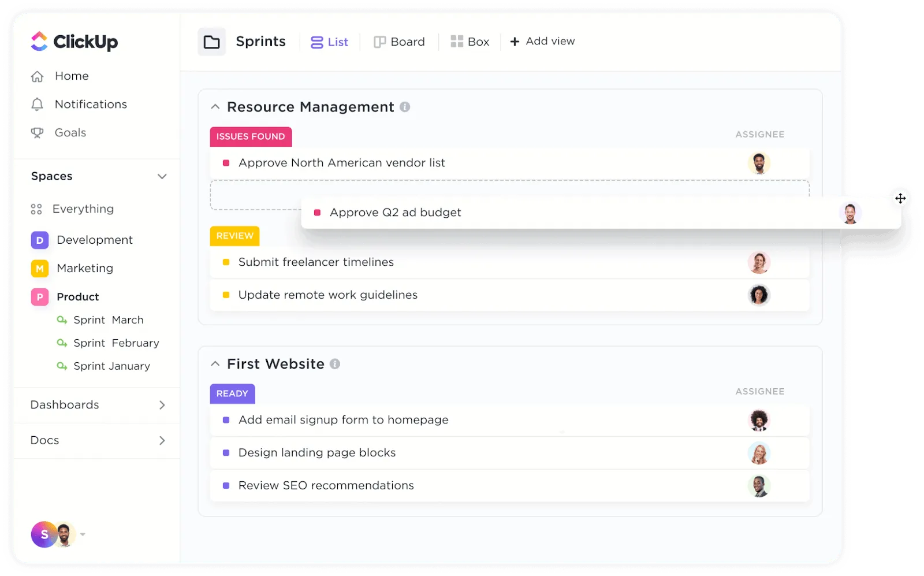Click status square on Add email signup form
This screenshot has height=576, width=924.
pos(226,421)
